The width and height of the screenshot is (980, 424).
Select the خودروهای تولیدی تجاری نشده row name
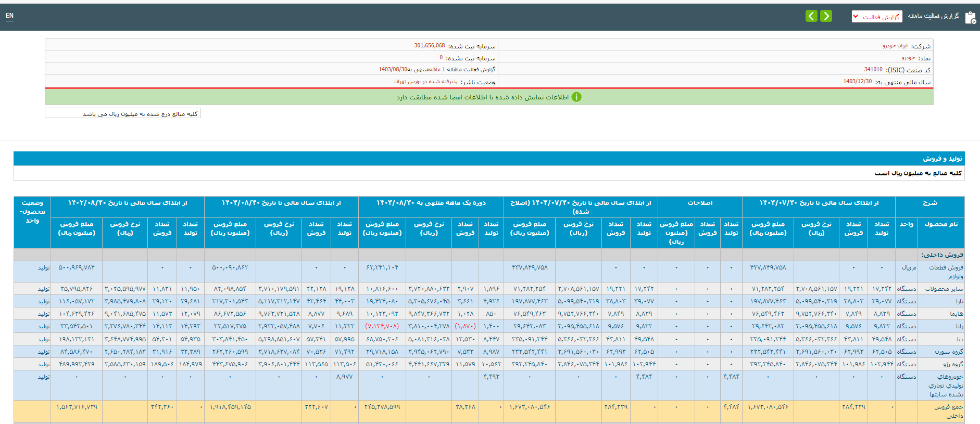[946, 386]
